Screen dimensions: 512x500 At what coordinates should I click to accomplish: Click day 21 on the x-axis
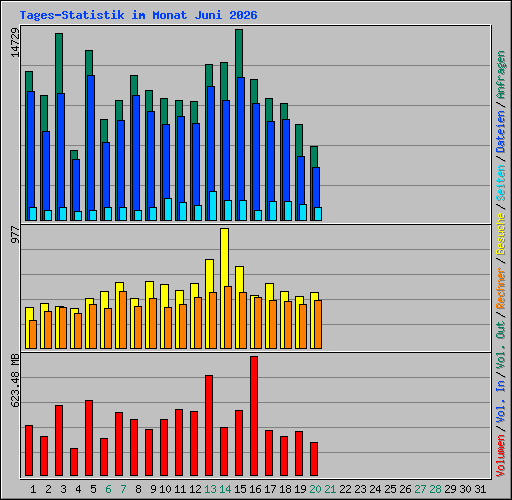(330, 489)
